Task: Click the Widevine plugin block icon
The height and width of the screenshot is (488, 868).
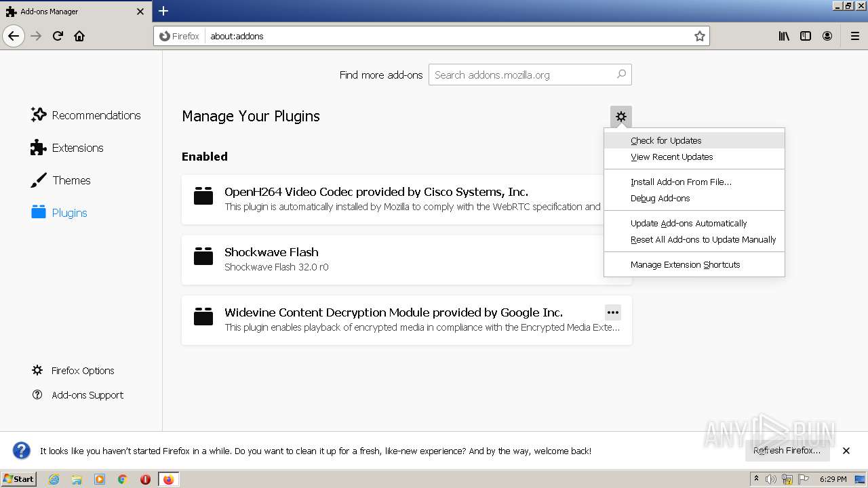Action: coord(203,317)
